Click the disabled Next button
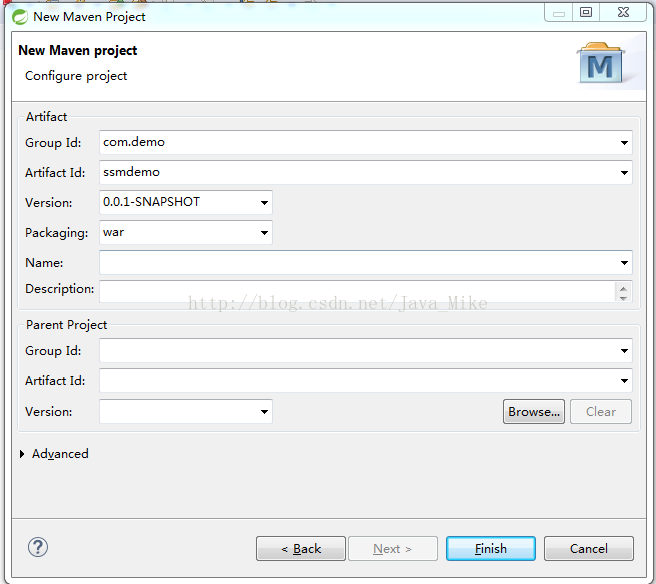The image size is (656, 584). [393, 548]
